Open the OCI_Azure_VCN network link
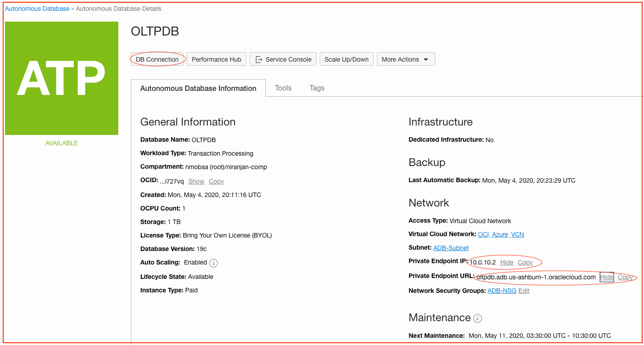Screen dimensions: 644x345 501,234
